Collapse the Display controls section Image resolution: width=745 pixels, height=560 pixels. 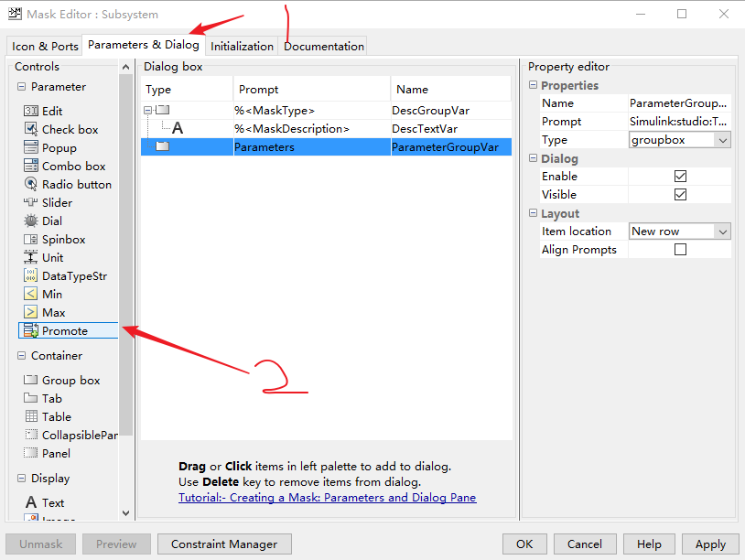click(x=21, y=479)
